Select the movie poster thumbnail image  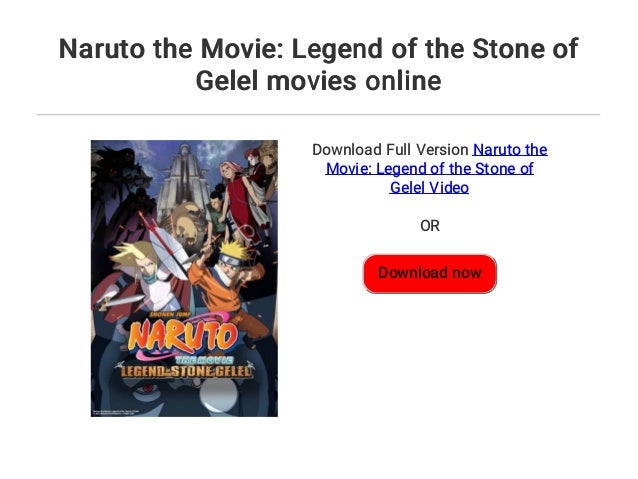click(184, 278)
